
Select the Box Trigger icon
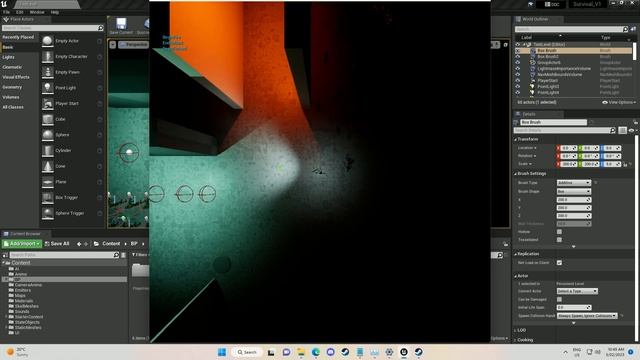[48, 198]
